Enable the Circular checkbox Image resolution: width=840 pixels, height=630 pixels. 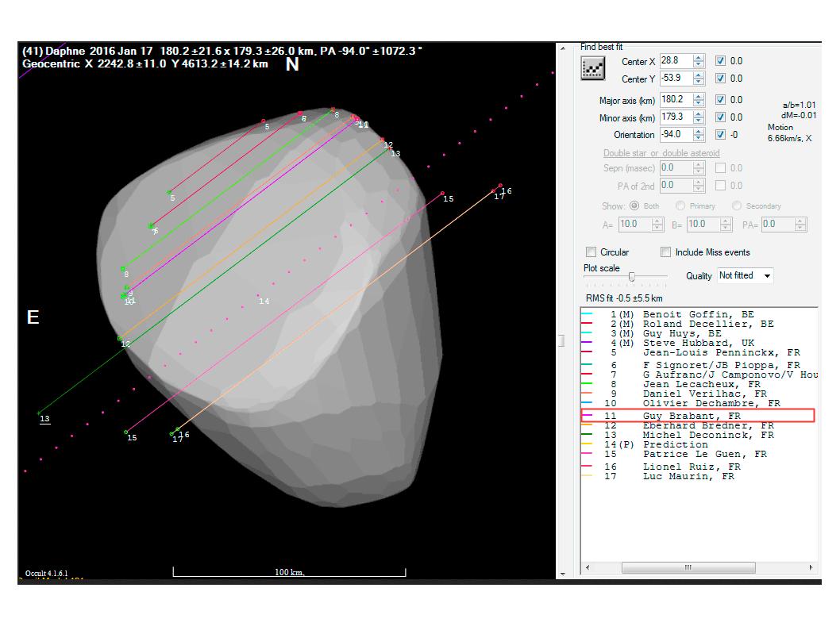tap(591, 252)
